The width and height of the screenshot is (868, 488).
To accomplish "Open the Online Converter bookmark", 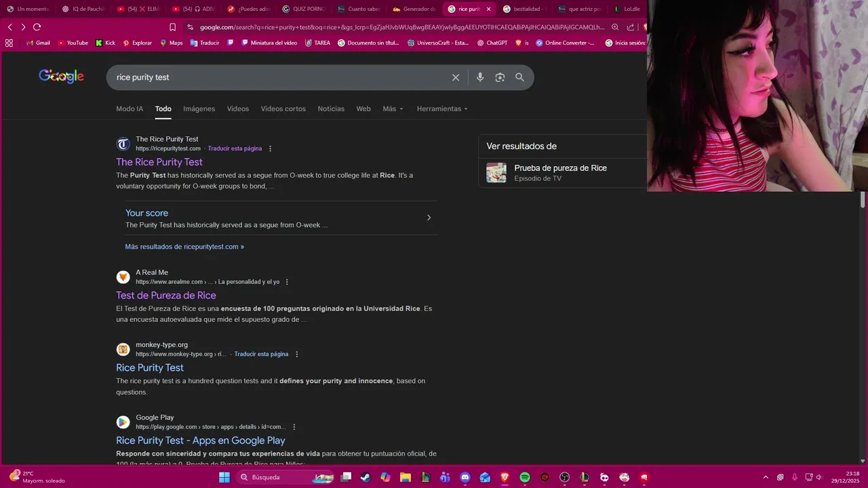I will (x=565, y=43).
